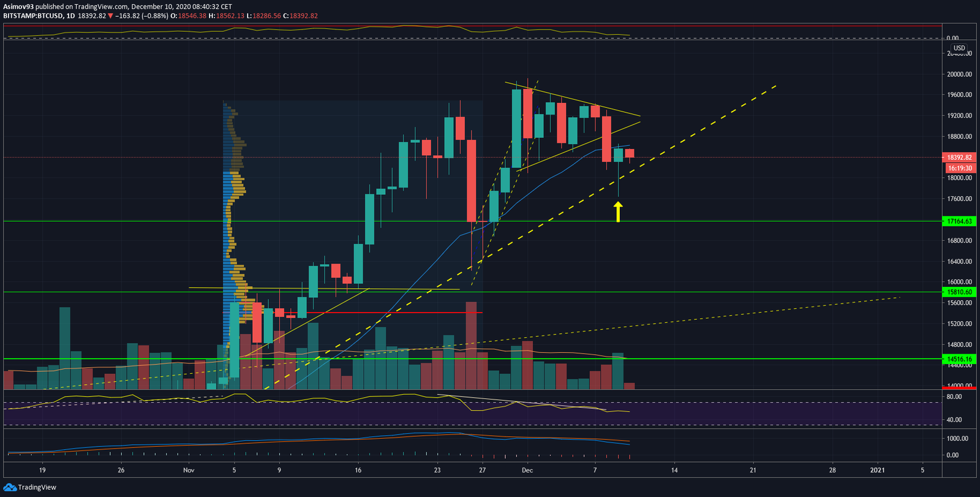Click the 14516.16 green price label
Viewport: 980px width, 497px height.
point(959,359)
